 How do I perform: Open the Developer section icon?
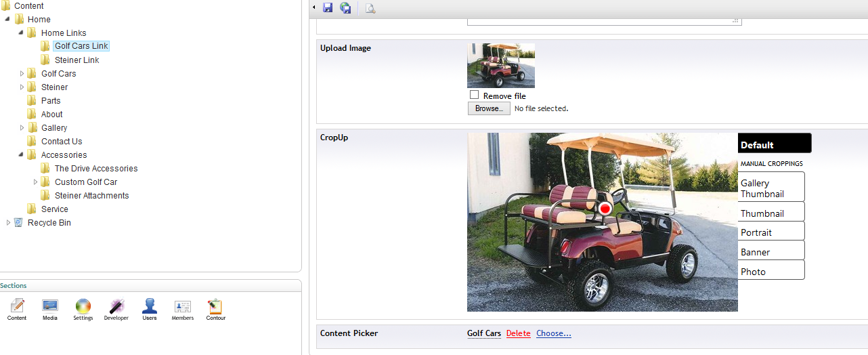point(116,306)
